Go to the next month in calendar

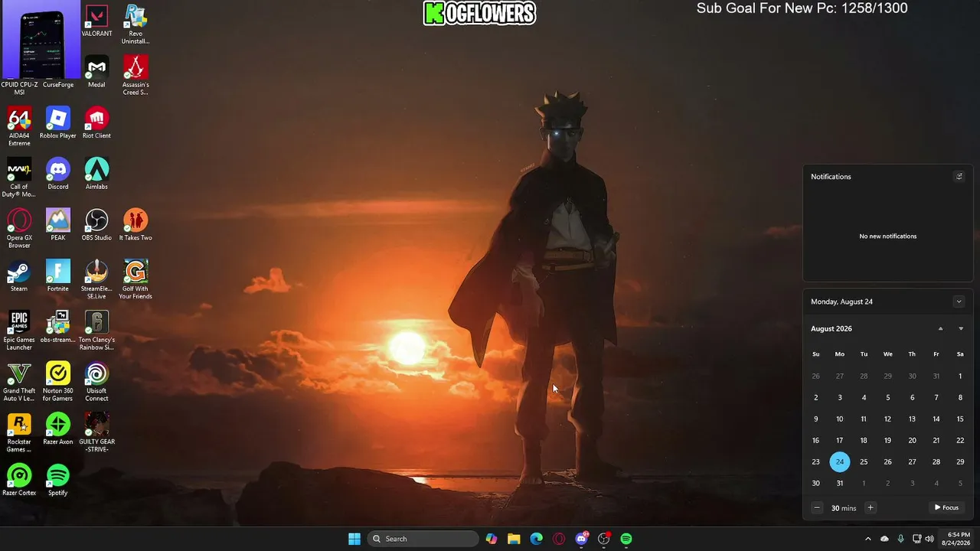[x=961, y=329]
